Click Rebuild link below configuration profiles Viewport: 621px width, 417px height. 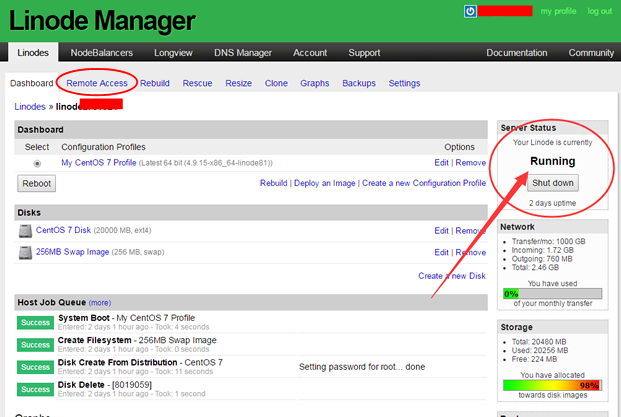click(273, 183)
